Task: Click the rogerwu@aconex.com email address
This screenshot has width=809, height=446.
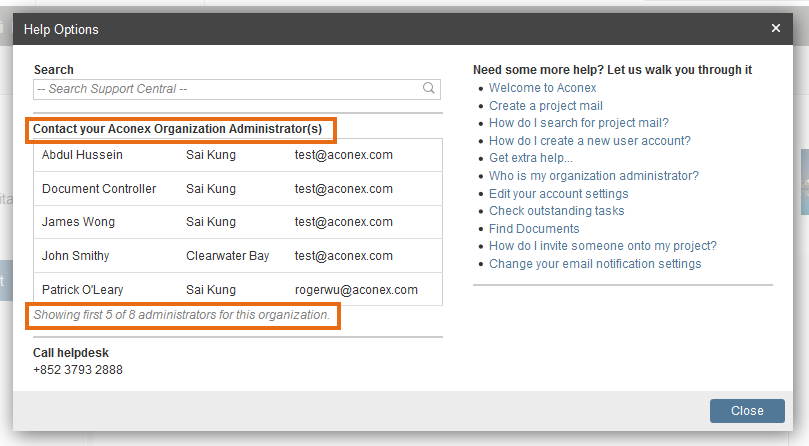Action: coord(356,290)
